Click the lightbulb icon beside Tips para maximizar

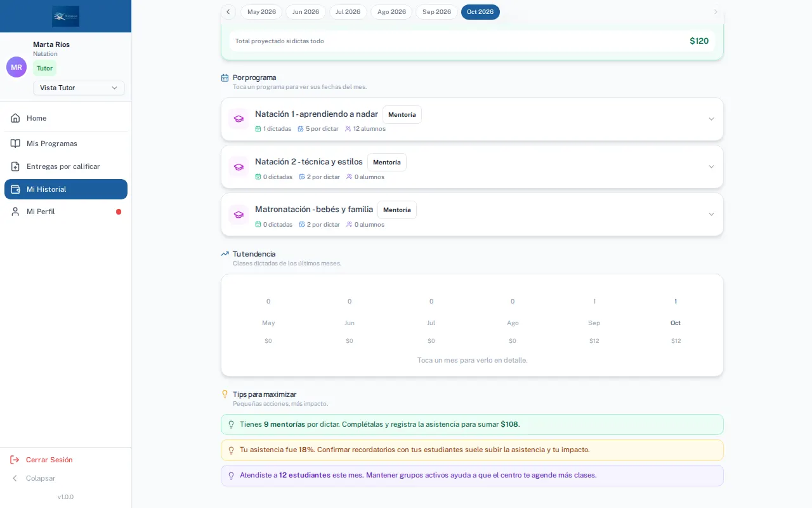tap(225, 394)
